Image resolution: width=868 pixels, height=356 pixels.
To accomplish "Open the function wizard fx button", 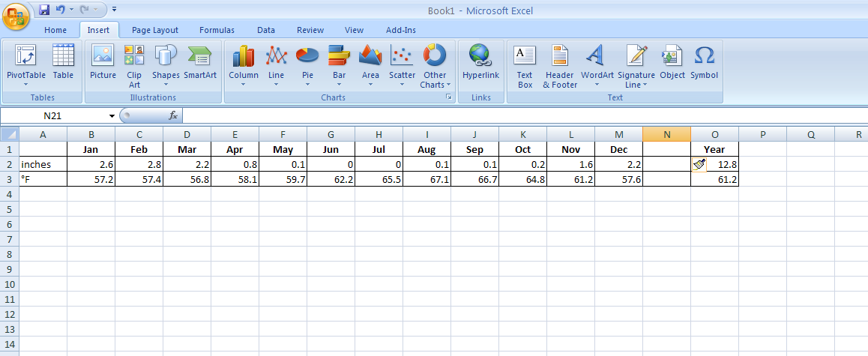I will click(x=173, y=115).
